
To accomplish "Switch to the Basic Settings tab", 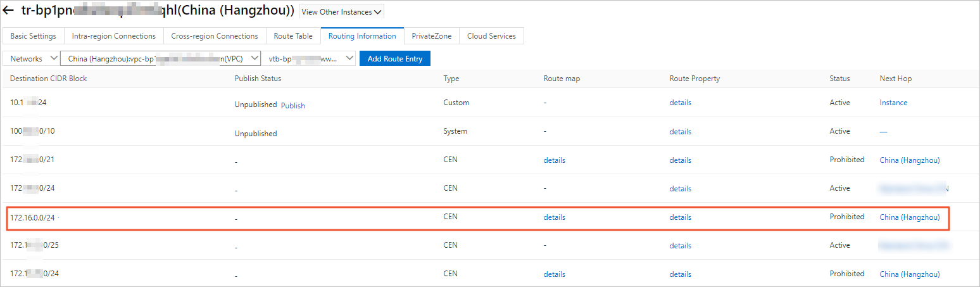I will tap(33, 36).
